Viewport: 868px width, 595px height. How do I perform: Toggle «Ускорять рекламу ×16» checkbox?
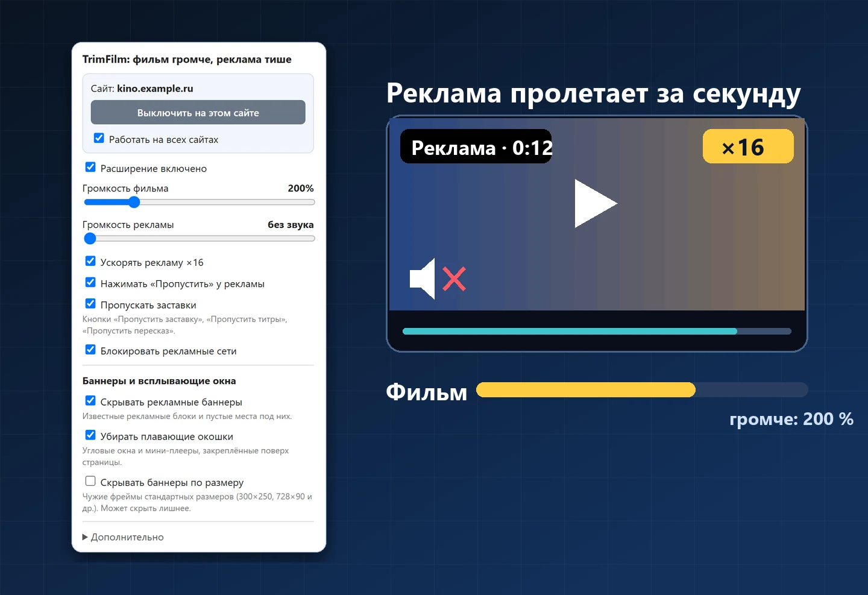click(90, 262)
